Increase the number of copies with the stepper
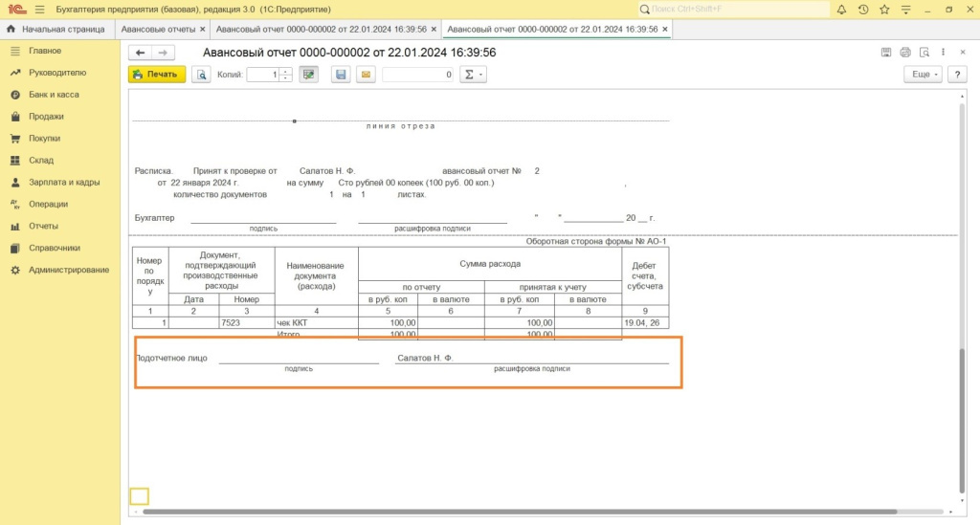980x525 pixels. (x=285, y=71)
